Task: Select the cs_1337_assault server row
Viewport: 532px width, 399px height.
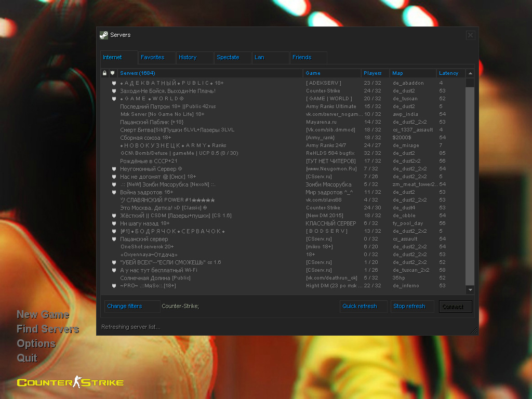Action: click(283, 130)
